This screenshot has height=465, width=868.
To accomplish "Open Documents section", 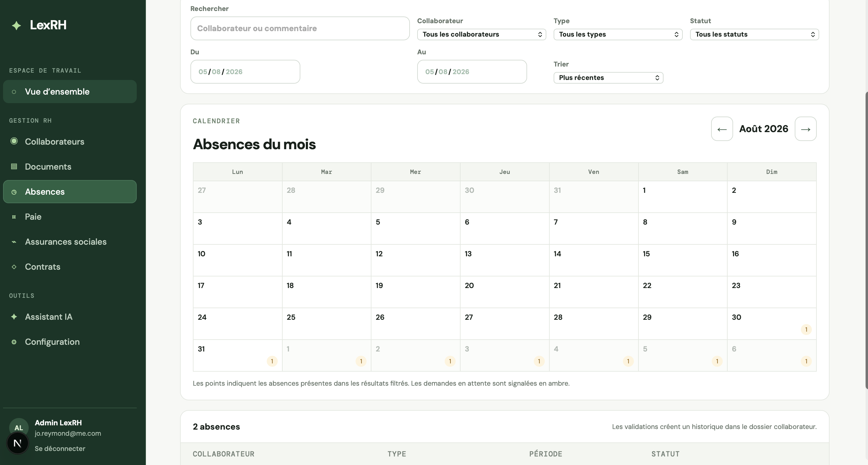I will [70, 167].
